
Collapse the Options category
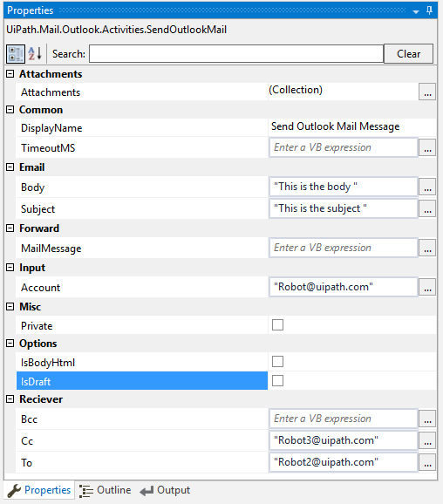(x=10, y=344)
